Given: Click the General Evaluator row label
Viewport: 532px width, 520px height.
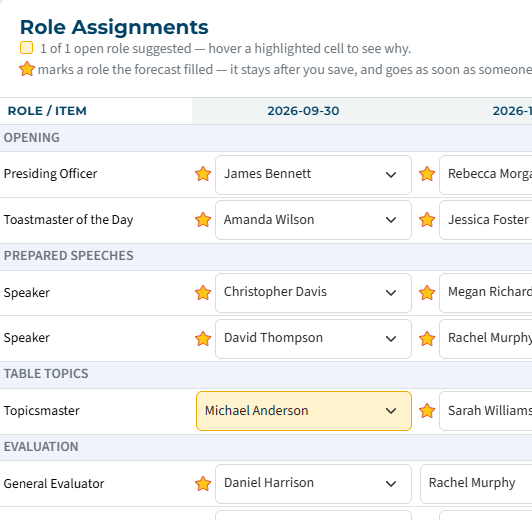Looking at the screenshot, I should pyautogui.click(x=54, y=484).
